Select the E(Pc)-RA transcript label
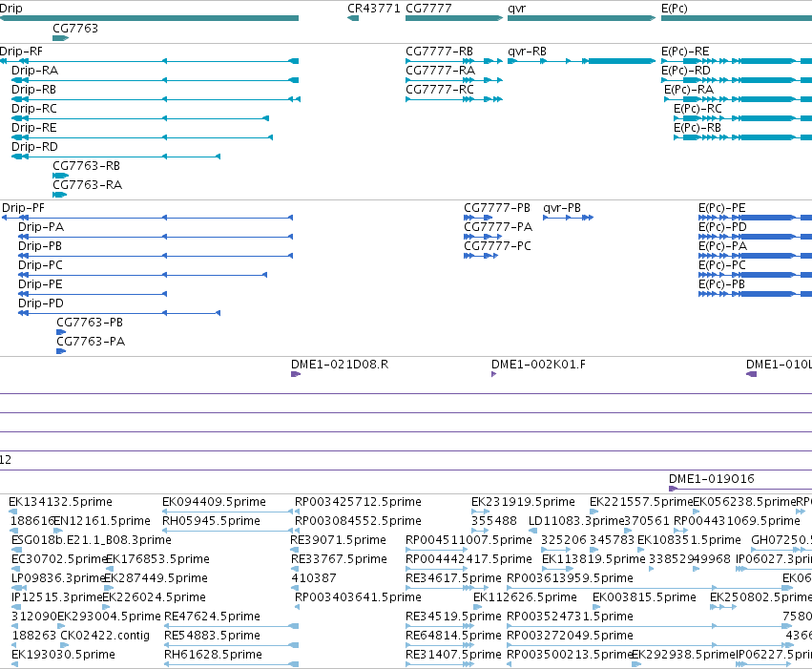Viewport: 812px width, 669px height. [x=689, y=90]
